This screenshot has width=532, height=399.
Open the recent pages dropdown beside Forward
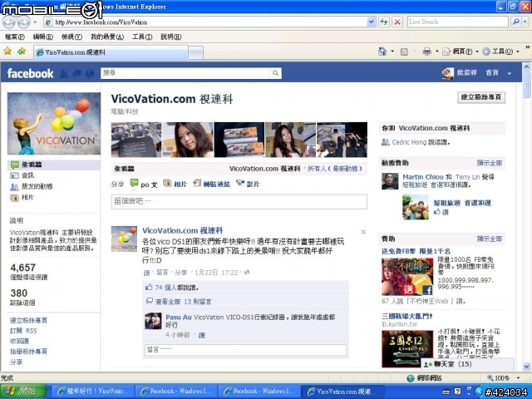coord(35,22)
